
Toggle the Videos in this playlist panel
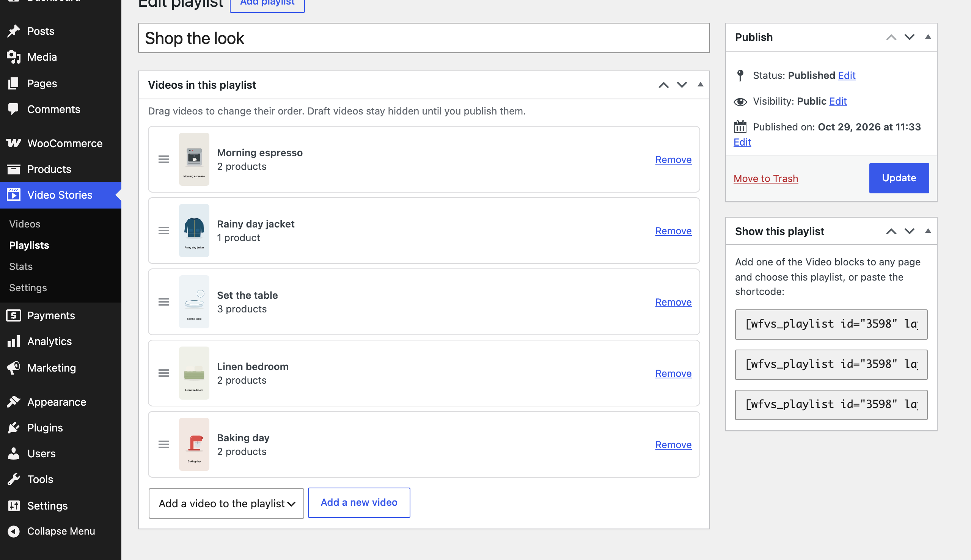tap(701, 85)
